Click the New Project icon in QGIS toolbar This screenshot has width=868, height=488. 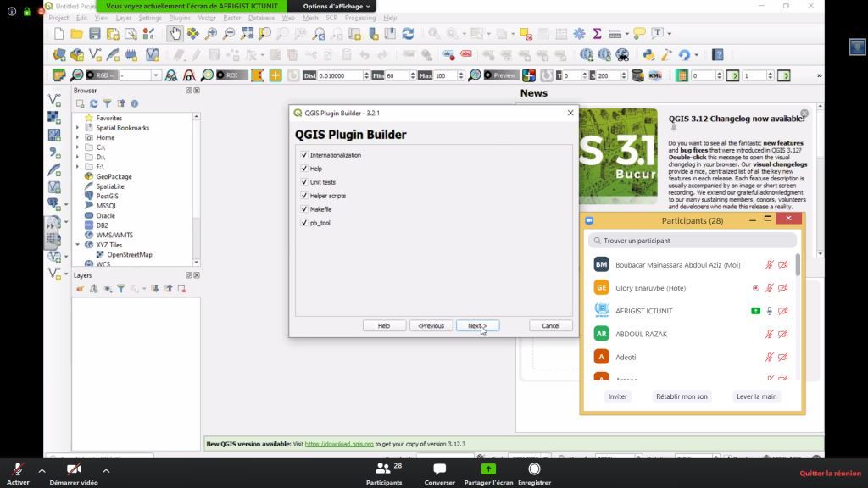pos(59,34)
